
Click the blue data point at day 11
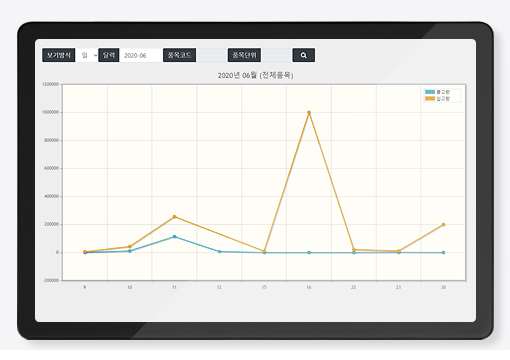tap(174, 237)
